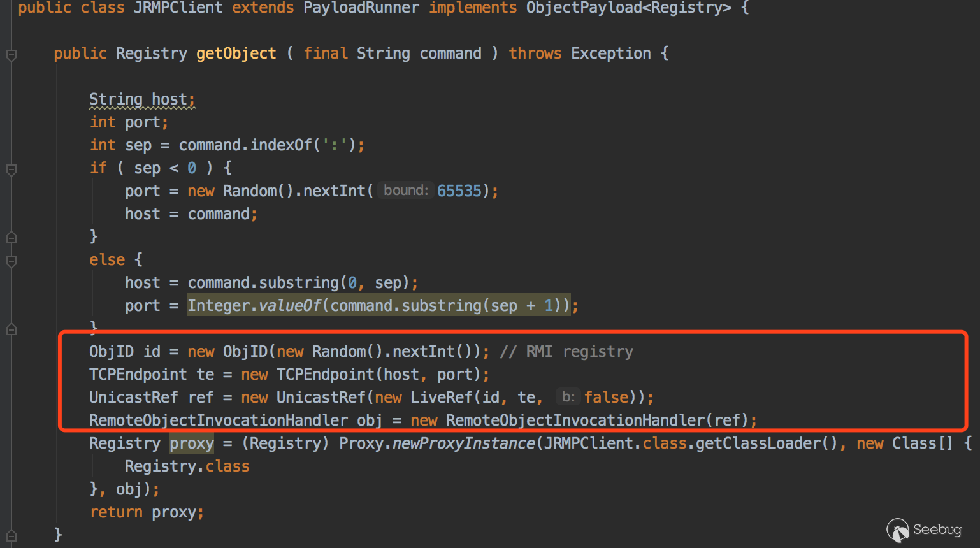Click the '}, obj);' line
980x548 pixels.
coord(124,489)
